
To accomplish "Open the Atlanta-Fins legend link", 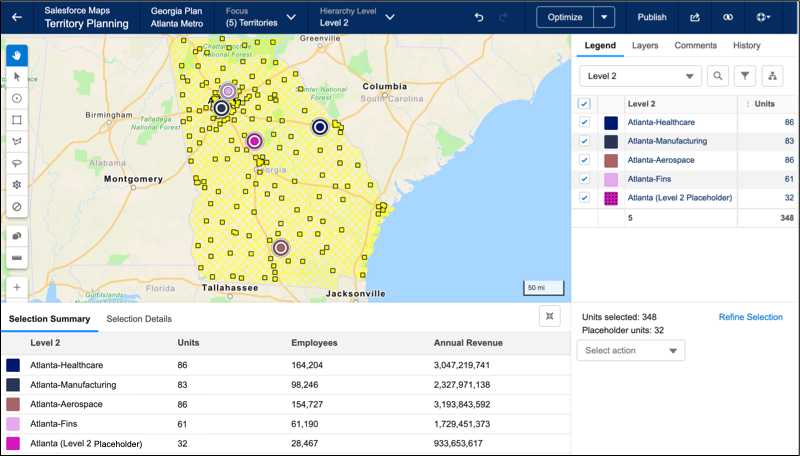I will 649,179.
